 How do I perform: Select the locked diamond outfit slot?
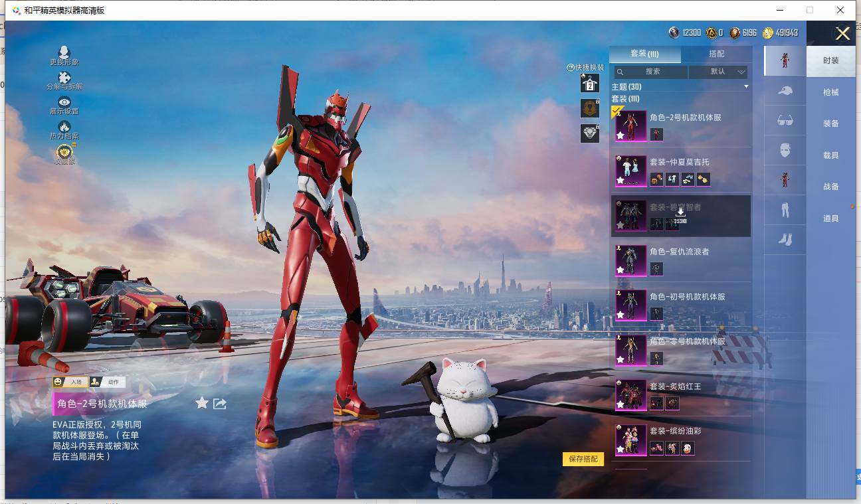tap(589, 133)
